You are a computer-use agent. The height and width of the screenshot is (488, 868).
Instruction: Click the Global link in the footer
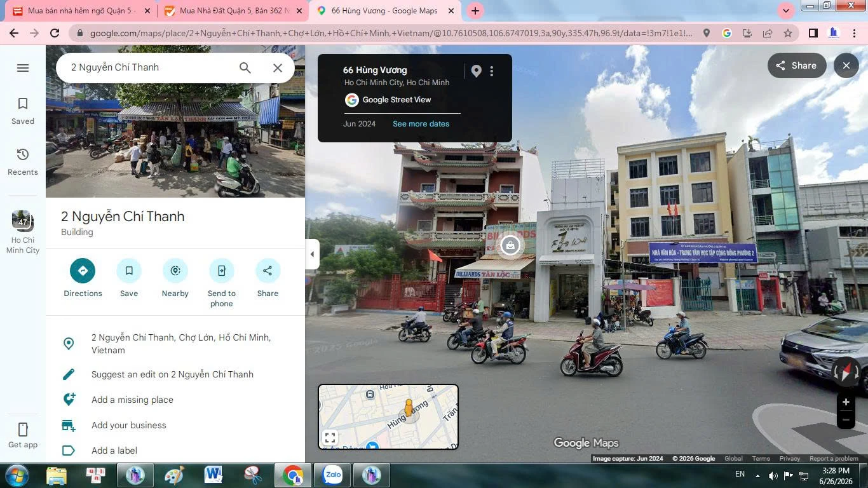pyautogui.click(x=733, y=459)
